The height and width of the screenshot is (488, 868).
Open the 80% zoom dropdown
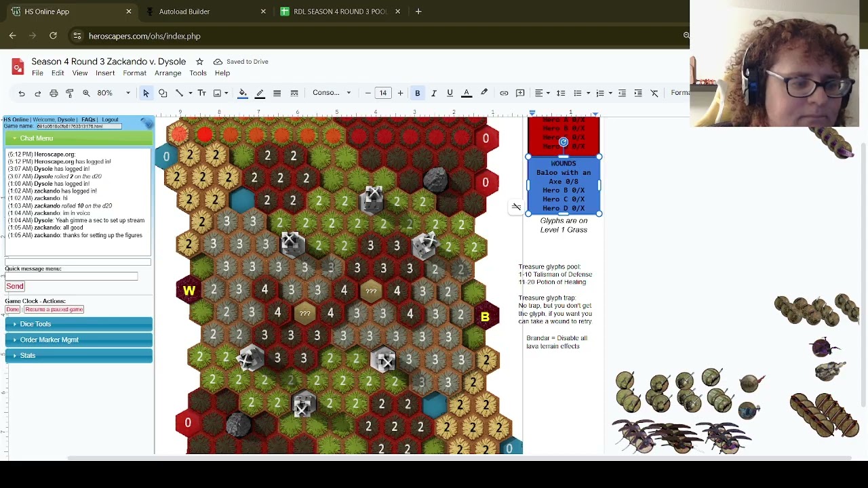pos(113,93)
